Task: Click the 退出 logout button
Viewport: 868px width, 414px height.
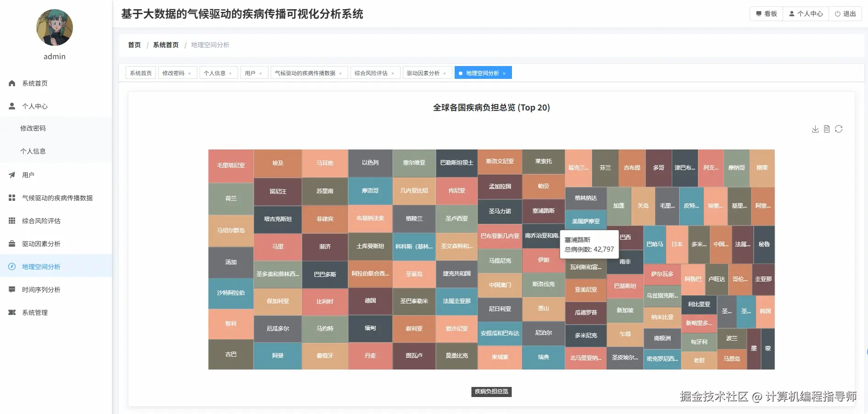Action: [x=845, y=14]
